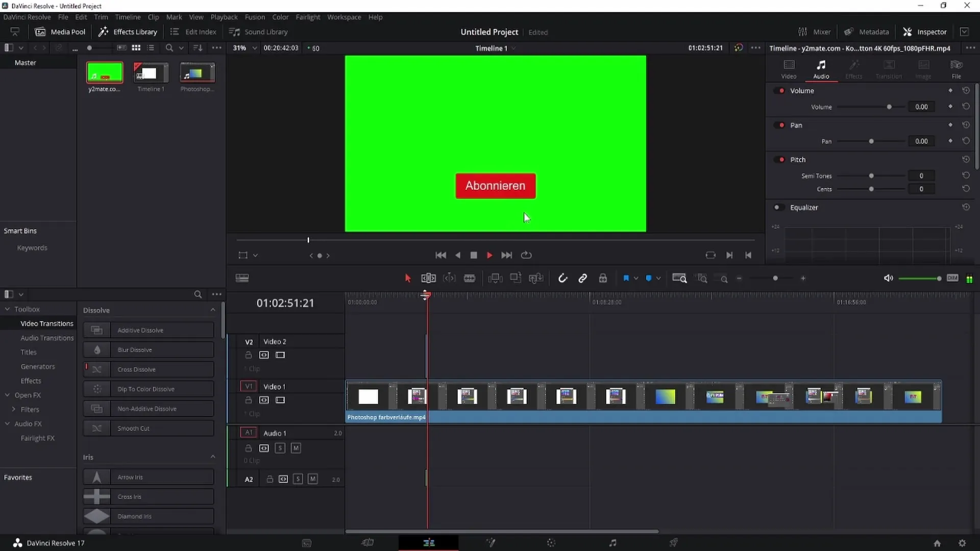980x551 pixels.
Task: Expand the Filters tree item
Action: coord(14,410)
